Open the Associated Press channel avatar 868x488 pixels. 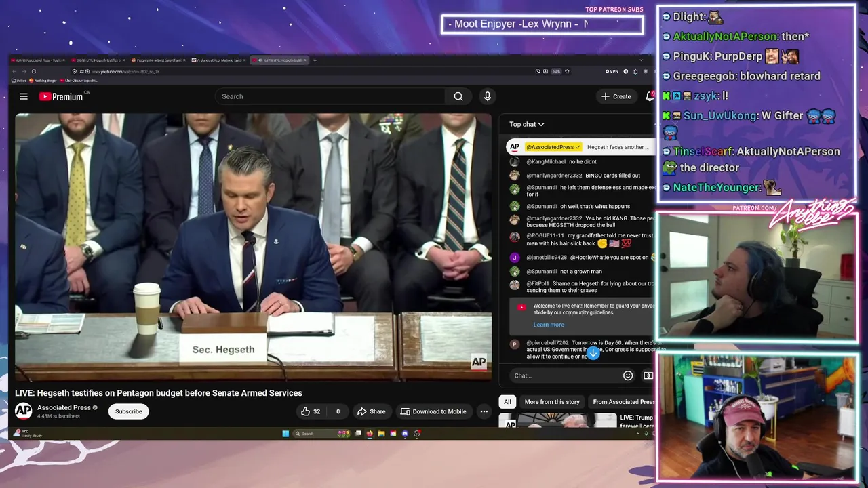[24, 411]
